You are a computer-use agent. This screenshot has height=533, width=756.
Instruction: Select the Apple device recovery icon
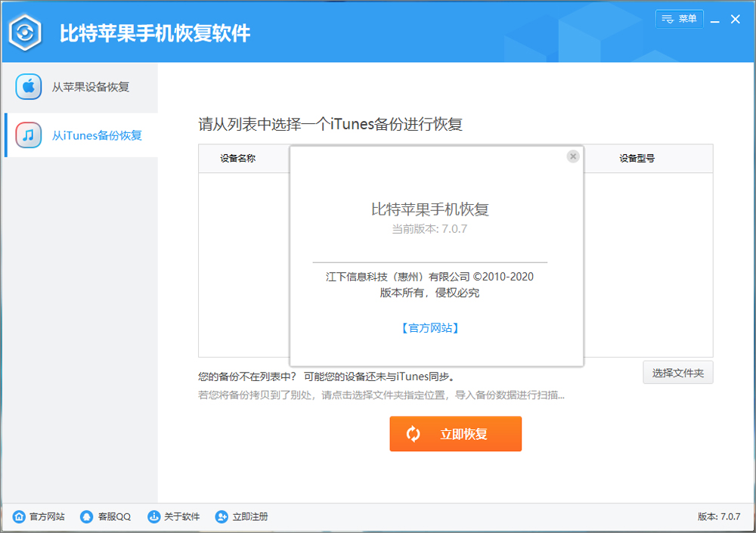[x=29, y=87]
